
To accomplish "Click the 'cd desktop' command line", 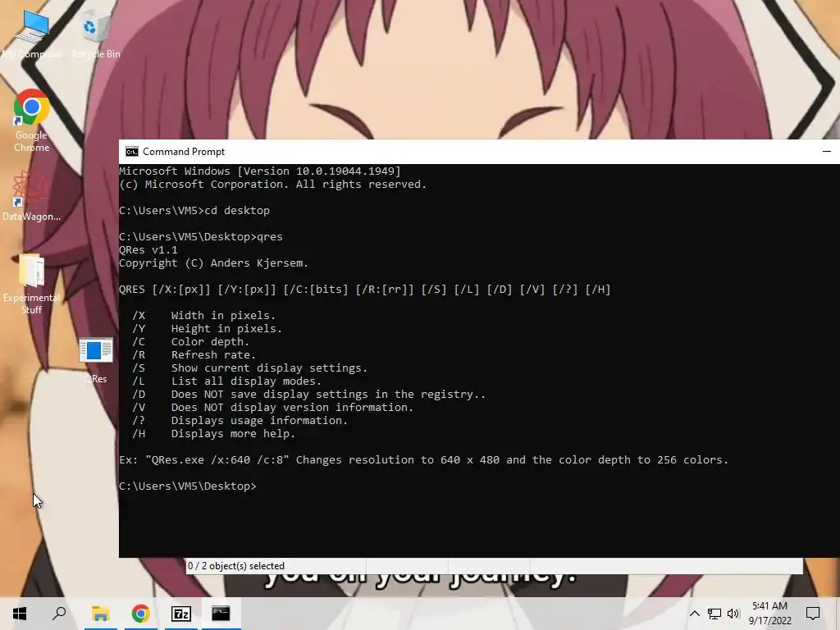I will coord(194,211).
